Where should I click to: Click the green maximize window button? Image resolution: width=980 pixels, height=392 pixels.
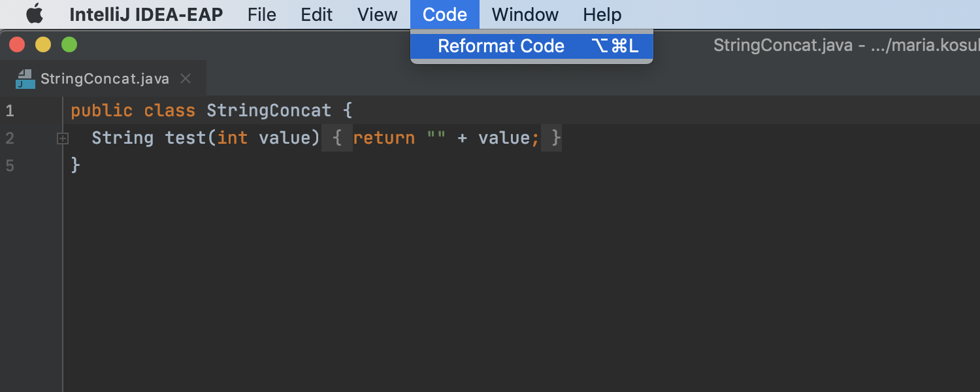point(69,44)
